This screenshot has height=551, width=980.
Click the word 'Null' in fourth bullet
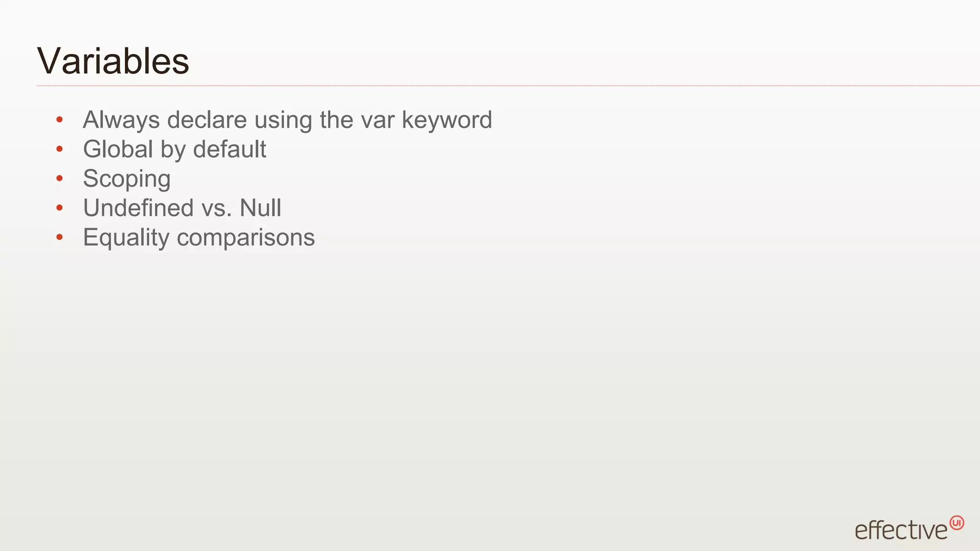pyautogui.click(x=260, y=208)
